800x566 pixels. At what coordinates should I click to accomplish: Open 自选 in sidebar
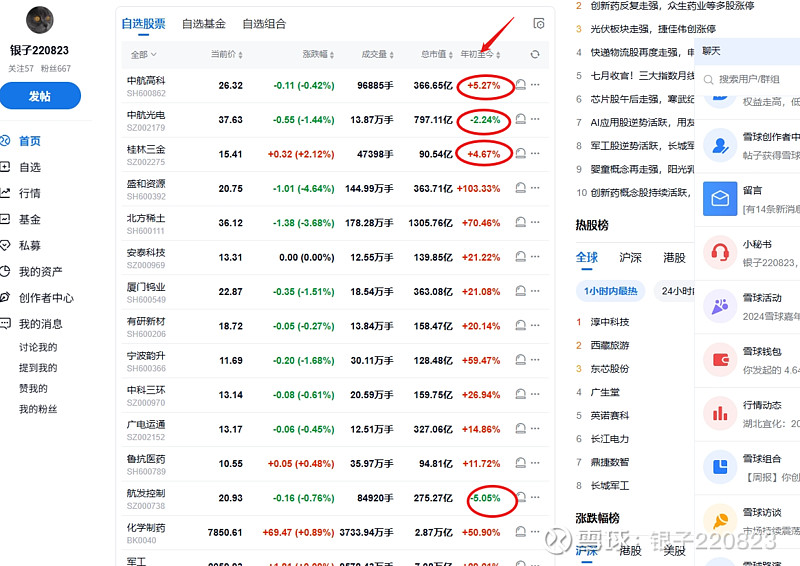30,167
